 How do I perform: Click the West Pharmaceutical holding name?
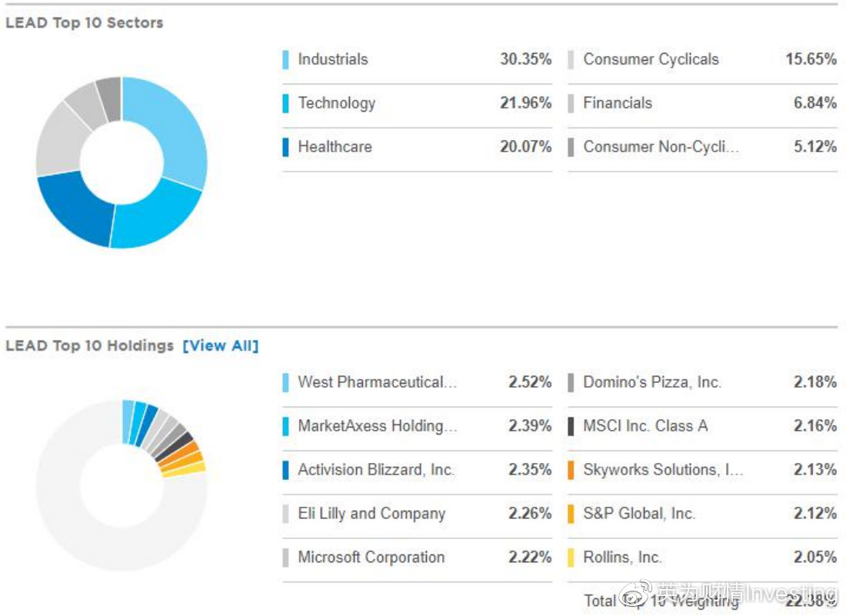pyautogui.click(x=377, y=382)
